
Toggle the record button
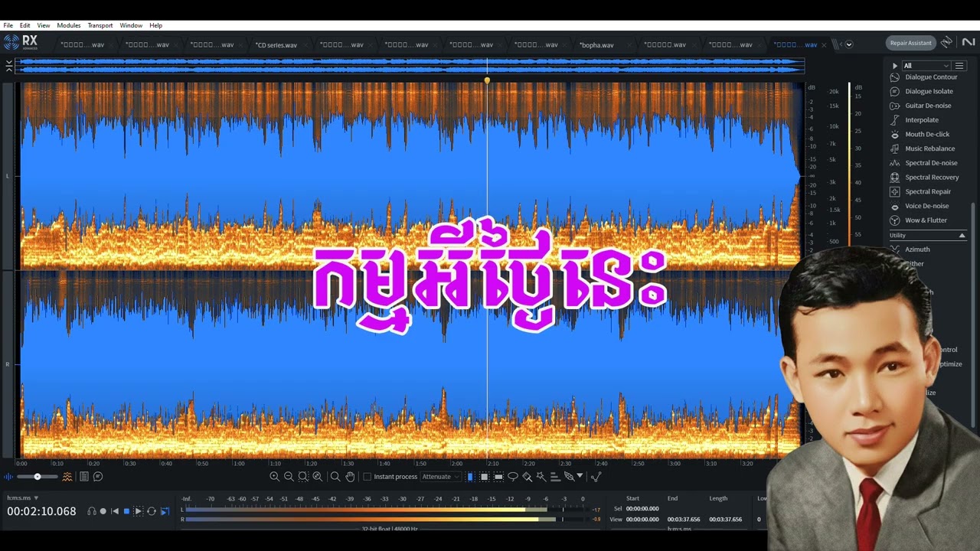coord(103,511)
